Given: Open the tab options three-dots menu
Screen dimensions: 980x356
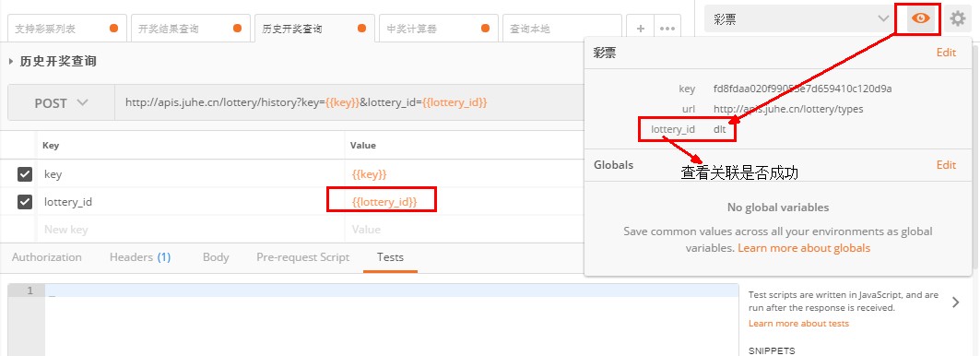Looking at the screenshot, I should click(x=667, y=29).
